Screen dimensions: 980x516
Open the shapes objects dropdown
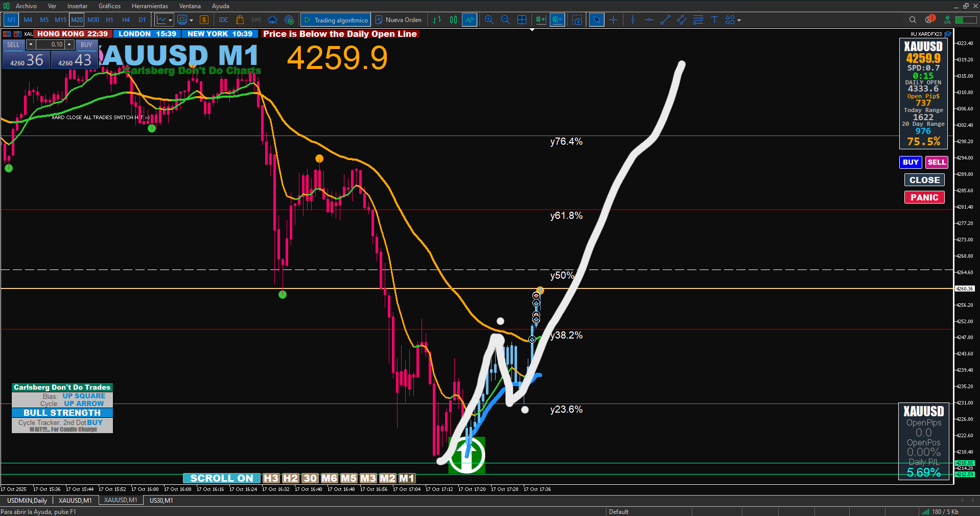[x=733, y=20]
